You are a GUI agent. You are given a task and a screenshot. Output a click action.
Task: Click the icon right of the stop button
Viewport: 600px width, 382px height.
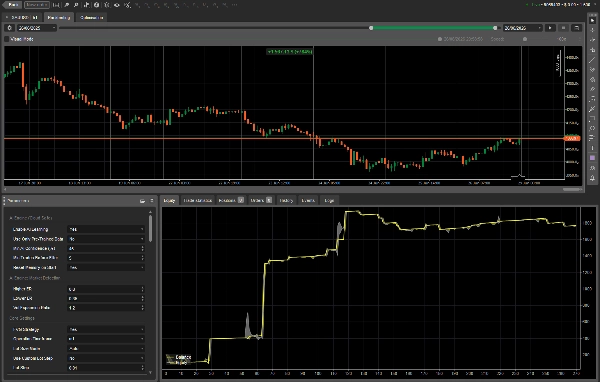pos(576,28)
